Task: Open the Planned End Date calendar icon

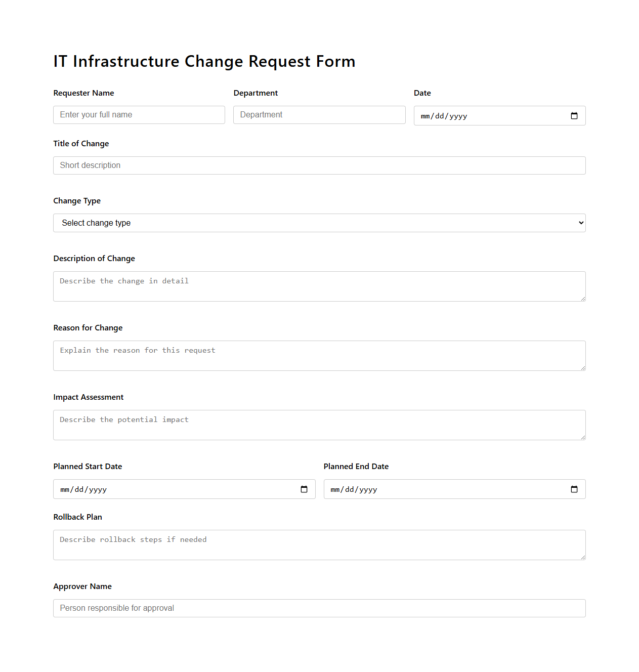Action: click(574, 489)
